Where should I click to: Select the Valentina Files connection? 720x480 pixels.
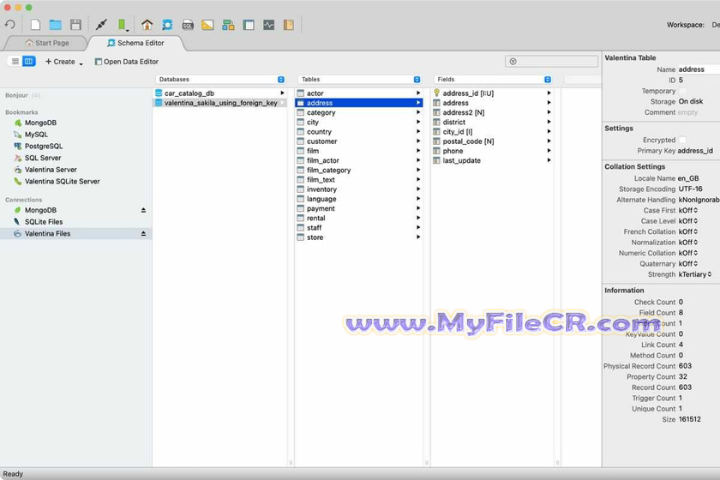coord(76,233)
